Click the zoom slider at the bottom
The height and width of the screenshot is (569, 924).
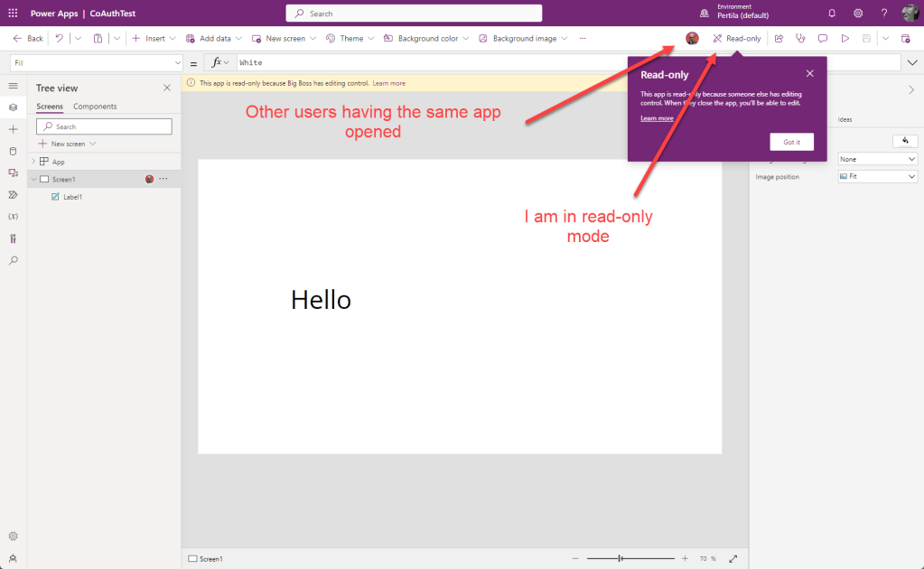[630, 559]
